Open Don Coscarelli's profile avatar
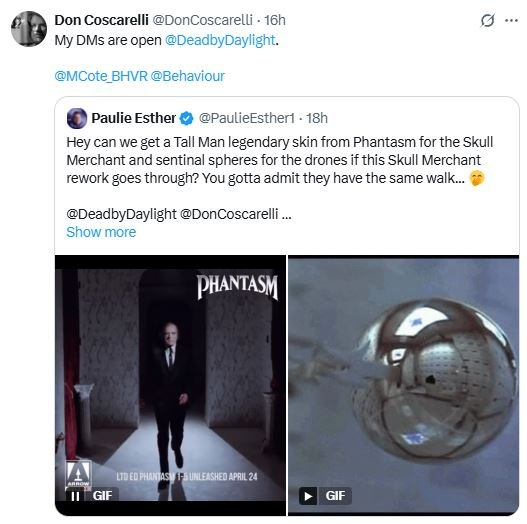This screenshot has height=524, width=527. pos(29,29)
